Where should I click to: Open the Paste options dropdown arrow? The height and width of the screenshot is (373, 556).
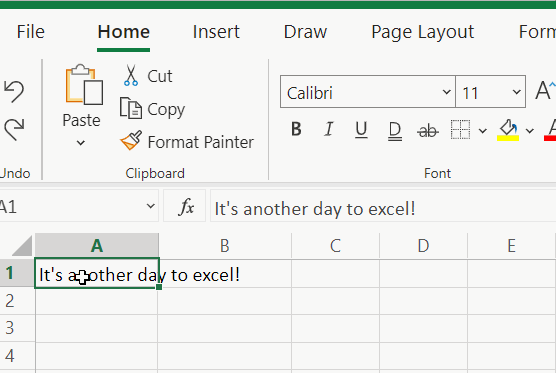pos(81,143)
